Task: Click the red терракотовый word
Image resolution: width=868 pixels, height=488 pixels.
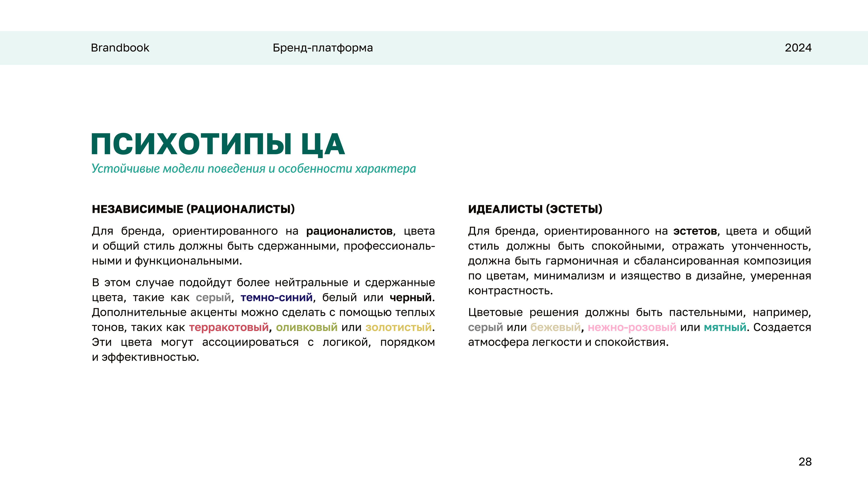Action: tap(229, 327)
